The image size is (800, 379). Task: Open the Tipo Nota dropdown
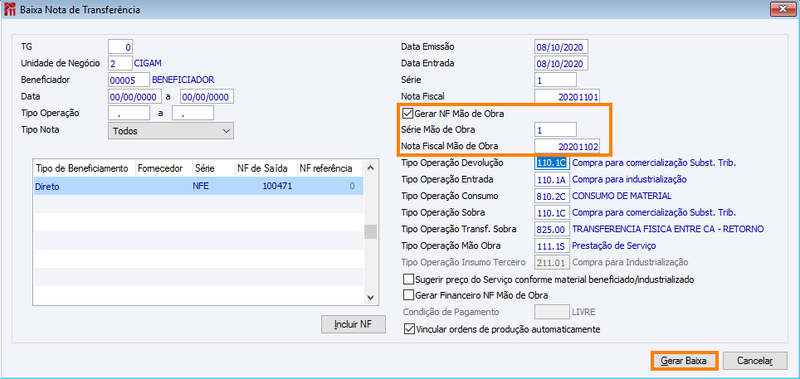[x=171, y=131]
